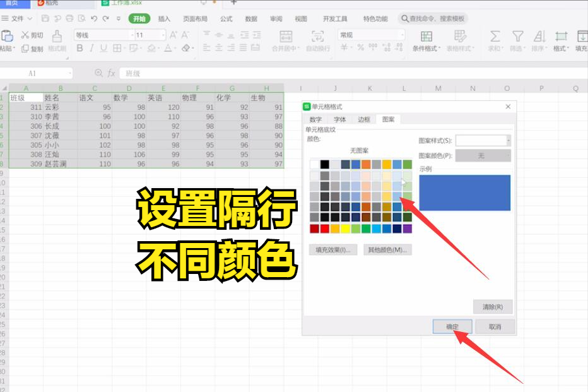Pick the purple swatch in bottom row
Viewport: 588px width, 392px height.
pyautogui.click(x=408, y=229)
